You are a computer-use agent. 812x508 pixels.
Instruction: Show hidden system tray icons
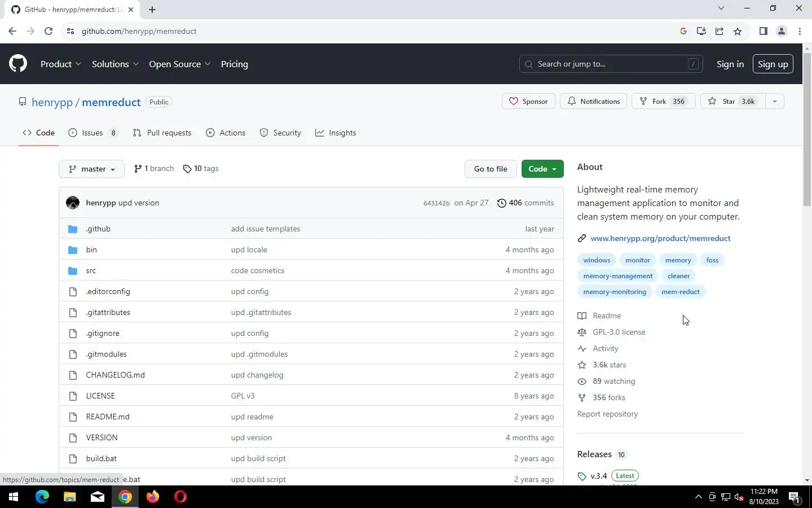(698, 497)
